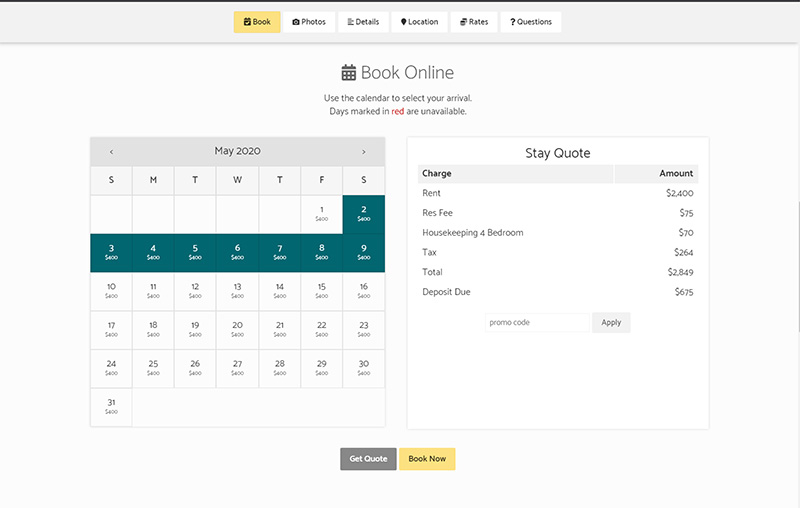This screenshot has width=800, height=508.
Task: Open the Photos tab
Action: pyautogui.click(x=309, y=22)
